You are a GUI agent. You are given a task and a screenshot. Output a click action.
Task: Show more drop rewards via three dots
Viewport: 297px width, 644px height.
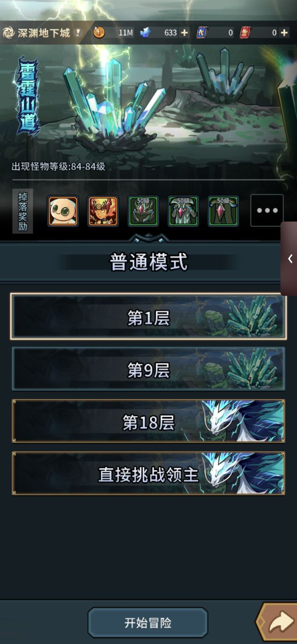267,211
